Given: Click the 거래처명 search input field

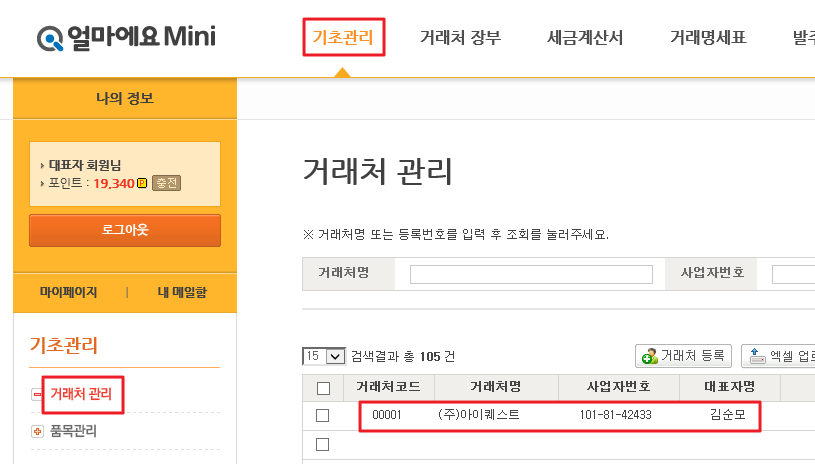Looking at the screenshot, I should pyautogui.click(x=531, y=274).
